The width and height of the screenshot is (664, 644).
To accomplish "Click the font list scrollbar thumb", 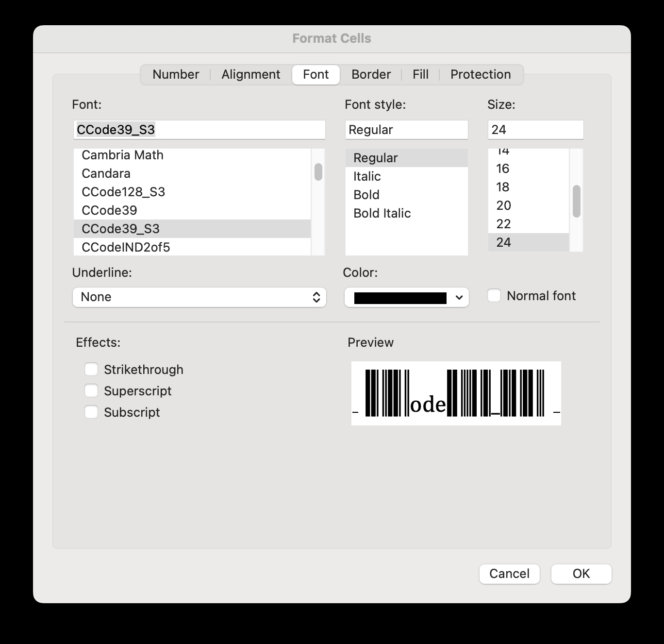I will pos(318,172).
